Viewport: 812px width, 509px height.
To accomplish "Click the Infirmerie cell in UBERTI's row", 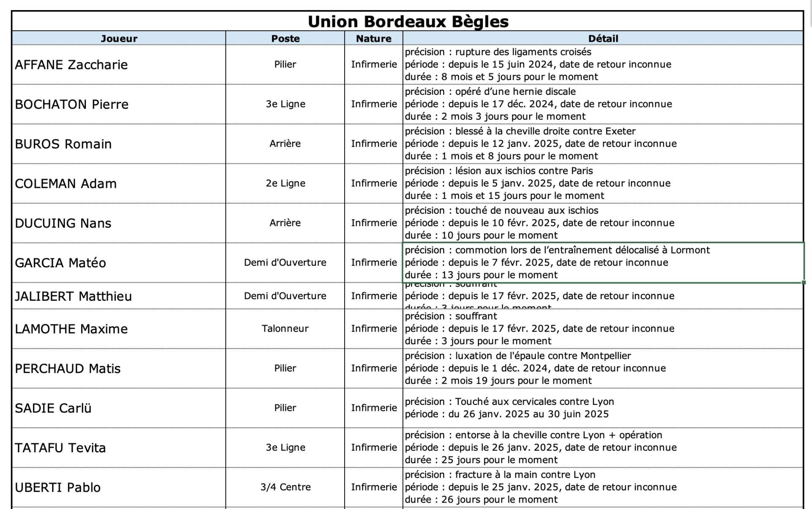I will [x=373, y=487].
